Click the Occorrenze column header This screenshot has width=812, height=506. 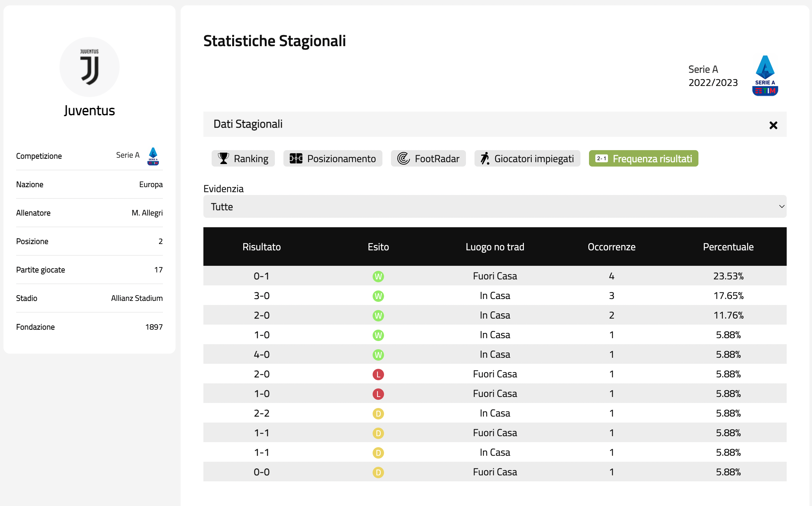tap(611, 247)
